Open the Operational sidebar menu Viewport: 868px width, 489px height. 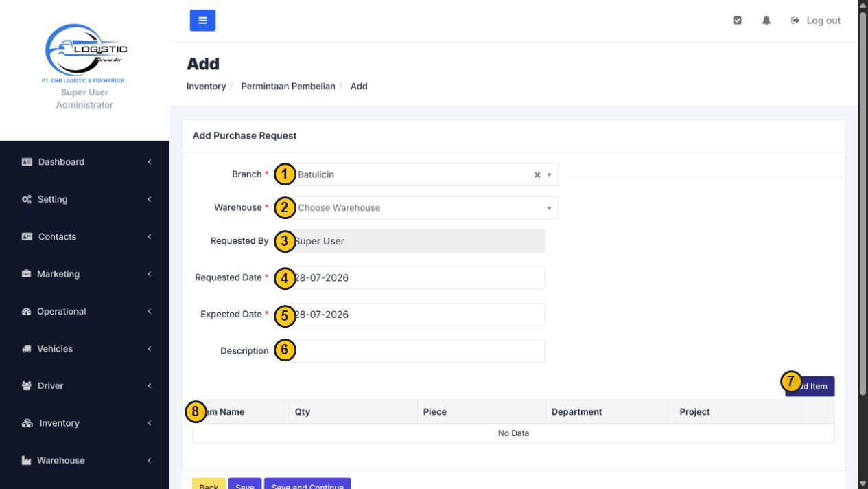[x=84, y=311]
